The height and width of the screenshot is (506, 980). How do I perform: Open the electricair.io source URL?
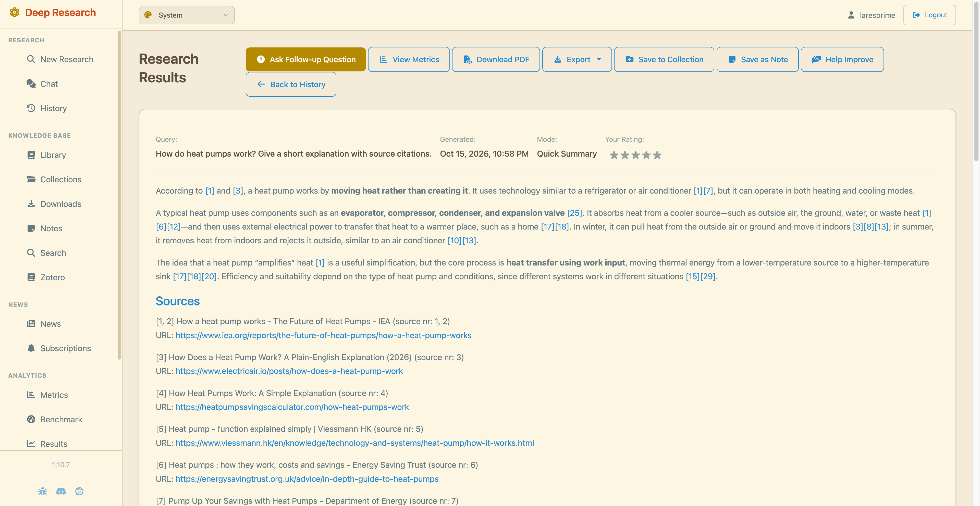click(289, 371)
